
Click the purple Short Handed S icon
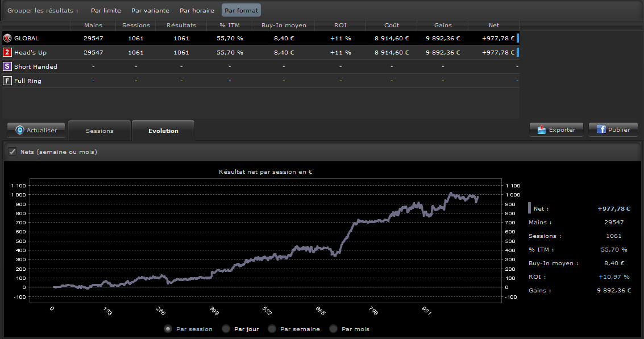[7, 66]
